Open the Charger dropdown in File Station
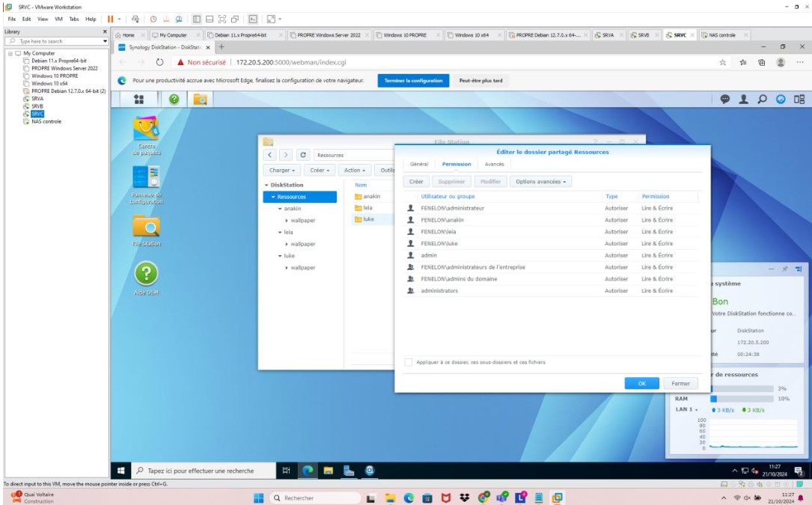This screenshot has width=812, height=505. (x=281, y=170)
